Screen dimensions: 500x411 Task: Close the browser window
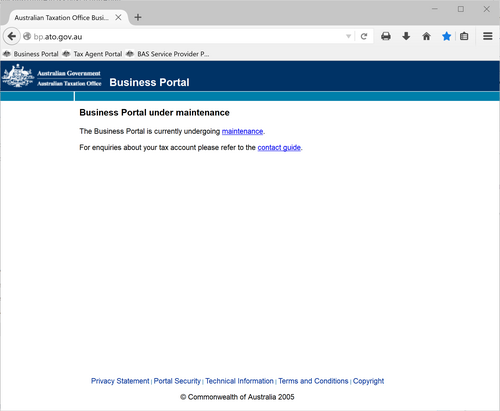click(487, 9)
